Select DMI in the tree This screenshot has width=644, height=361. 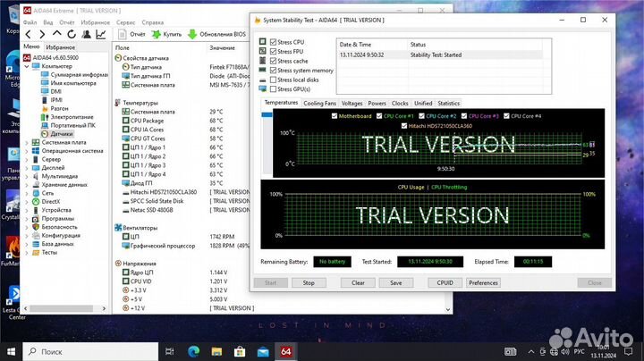tap(51, 91)
